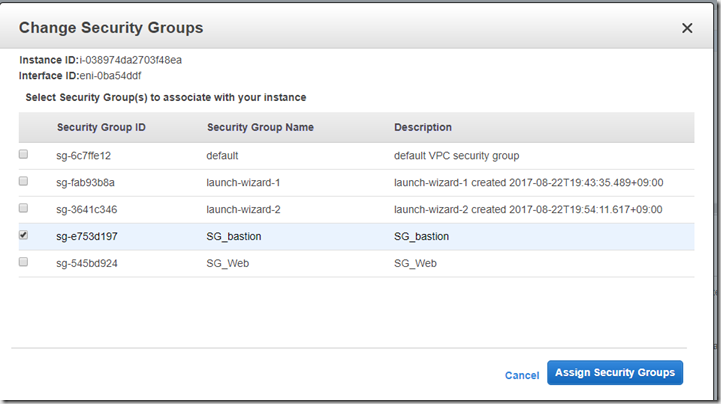Tick the launch-wizard-2 checkbox
Image resolution: width=721 pixels, height=404 pixels.
23,209
